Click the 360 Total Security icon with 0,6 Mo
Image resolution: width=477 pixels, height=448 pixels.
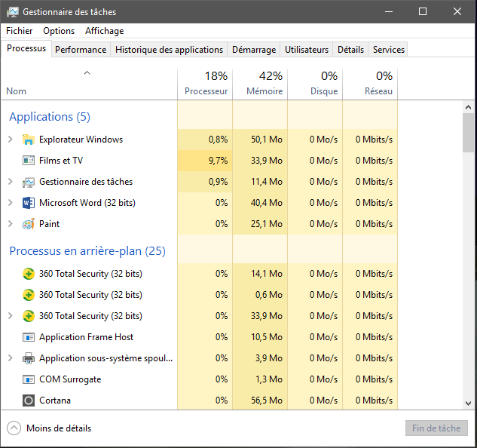click(29, 295)
